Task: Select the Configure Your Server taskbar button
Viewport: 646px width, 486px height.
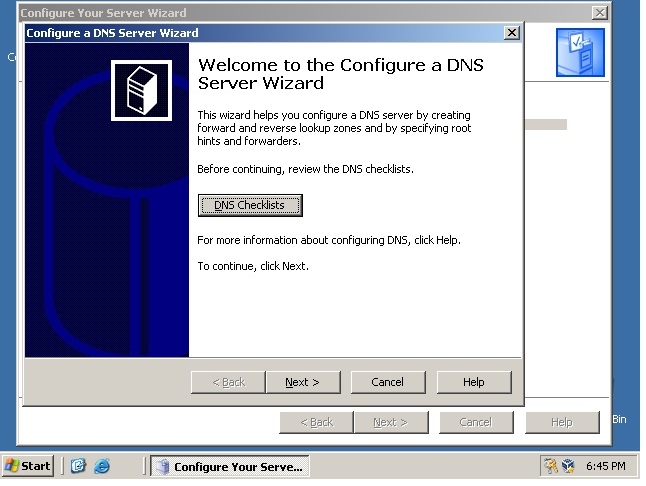Action: tap(230, 466)
